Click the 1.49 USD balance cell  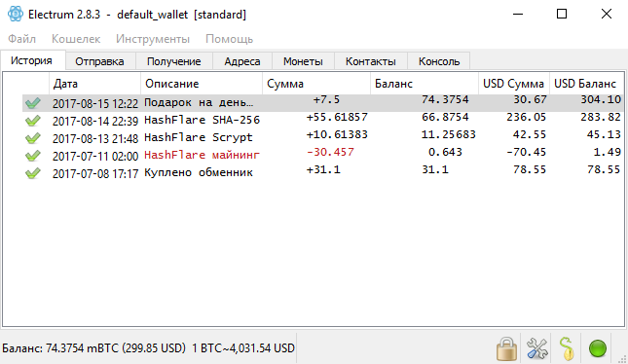tap(608, 152)
